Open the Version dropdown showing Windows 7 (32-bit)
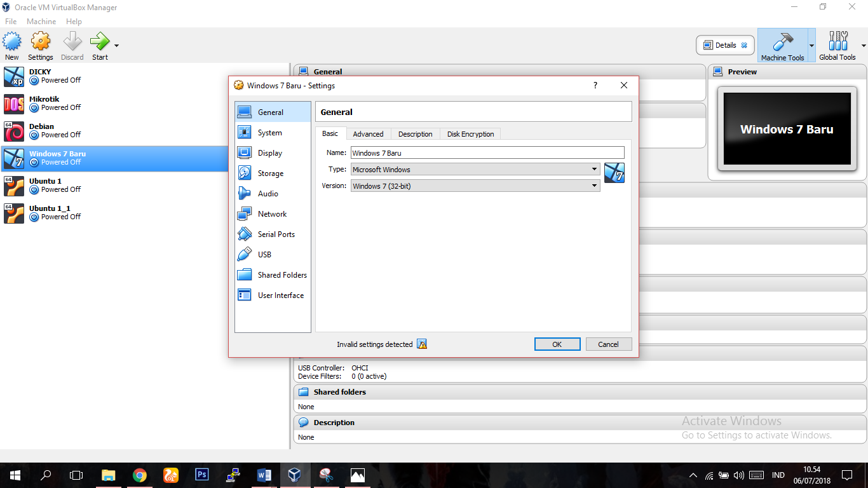 (475, 186)
